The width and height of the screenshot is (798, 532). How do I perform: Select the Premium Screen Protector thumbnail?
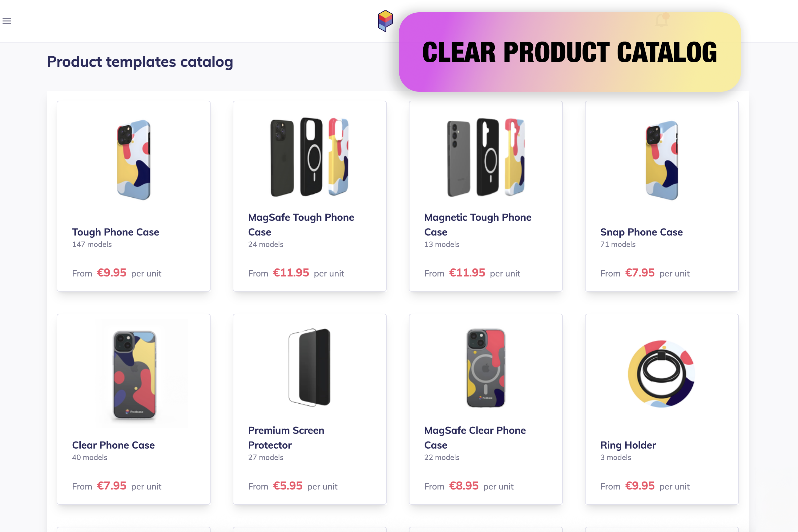(309, 367)
